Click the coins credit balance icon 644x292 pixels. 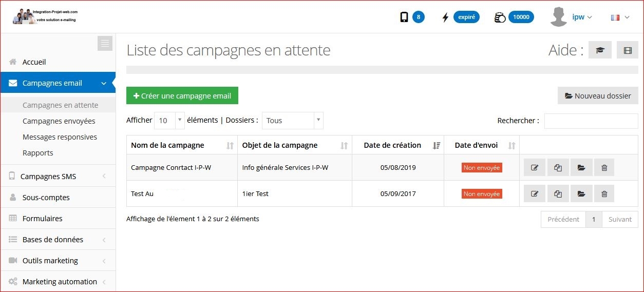click(x=500, y=17)
